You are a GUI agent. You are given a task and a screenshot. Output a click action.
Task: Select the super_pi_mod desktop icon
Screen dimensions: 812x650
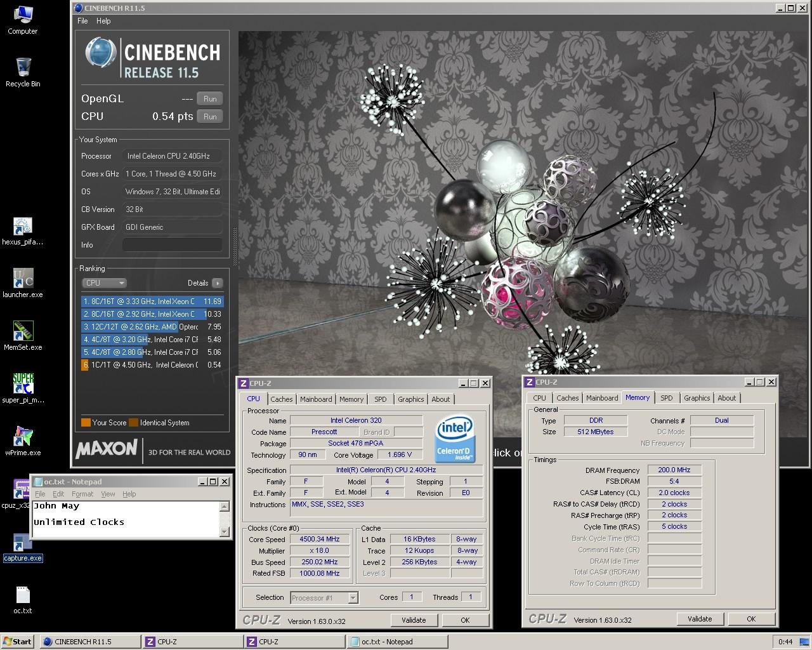(x=23, y=388)
